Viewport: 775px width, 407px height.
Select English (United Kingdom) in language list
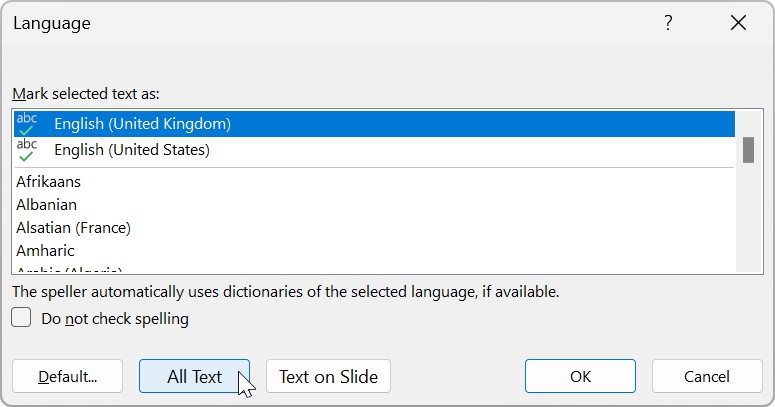click(374, 124)
